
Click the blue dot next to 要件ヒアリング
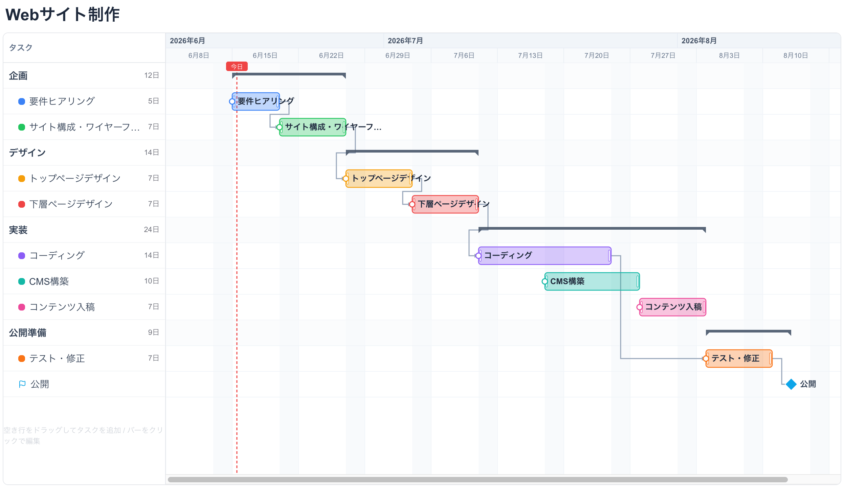point(21,101)
